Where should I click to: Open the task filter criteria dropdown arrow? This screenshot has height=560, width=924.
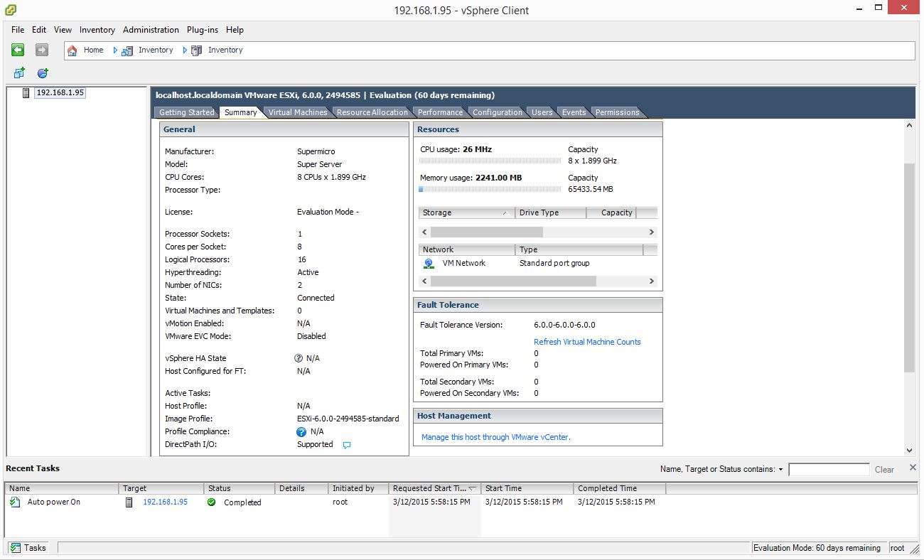pyautogui.click(x=780, y=470)
